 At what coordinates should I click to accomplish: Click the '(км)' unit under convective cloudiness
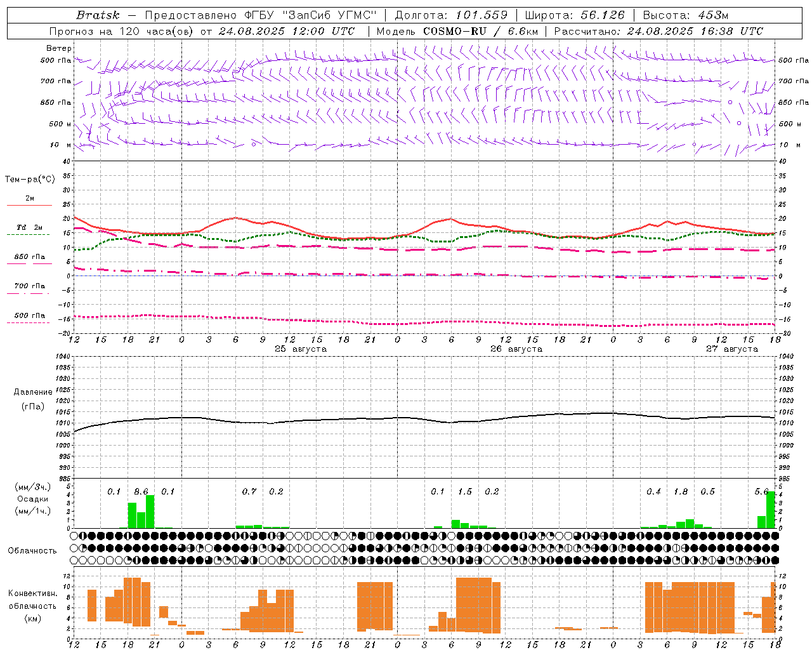33,619
